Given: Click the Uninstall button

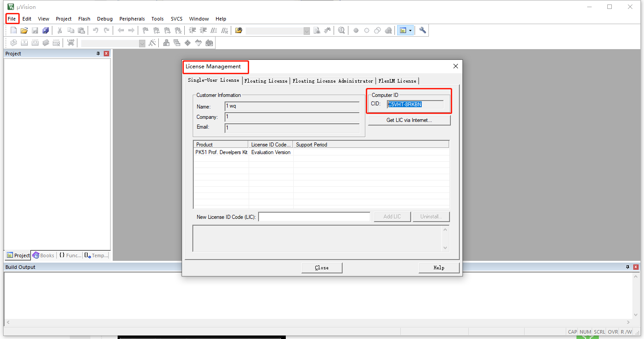Looking at the screenshot, I should pyautogui.click(x=431, y=217).
